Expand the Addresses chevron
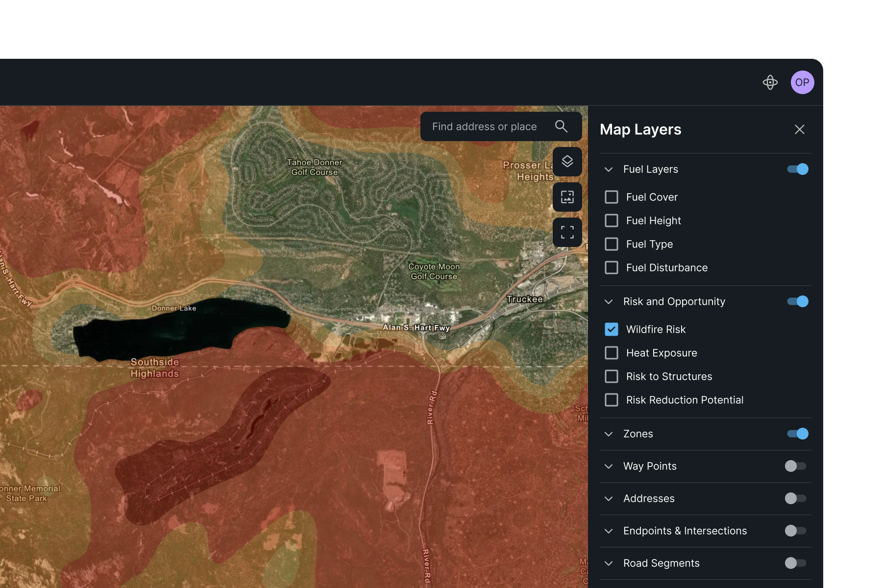 pos(609,498)
